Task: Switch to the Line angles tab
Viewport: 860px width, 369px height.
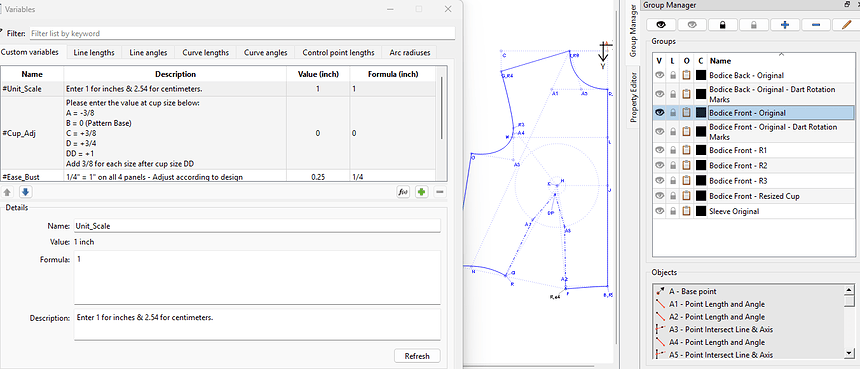Action: 148,53
